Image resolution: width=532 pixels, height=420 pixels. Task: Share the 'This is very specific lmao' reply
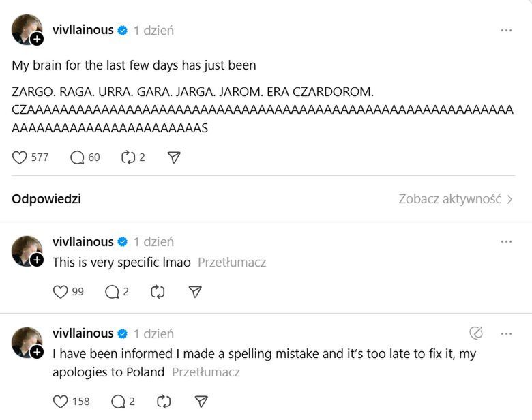click(195, 292)
